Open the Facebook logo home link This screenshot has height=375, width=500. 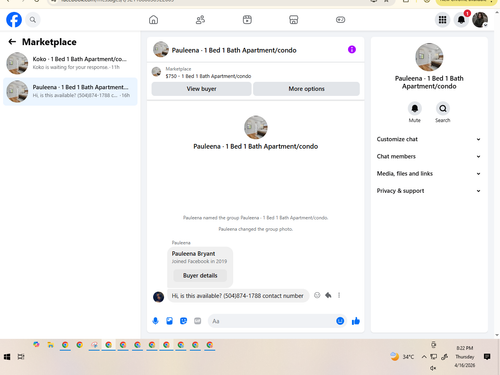click(14, 20)
